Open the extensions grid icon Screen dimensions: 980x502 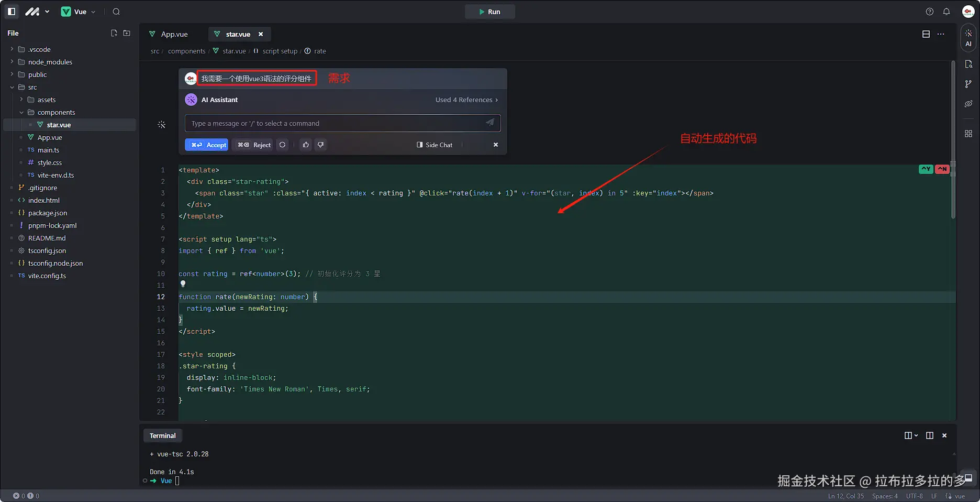968,134
